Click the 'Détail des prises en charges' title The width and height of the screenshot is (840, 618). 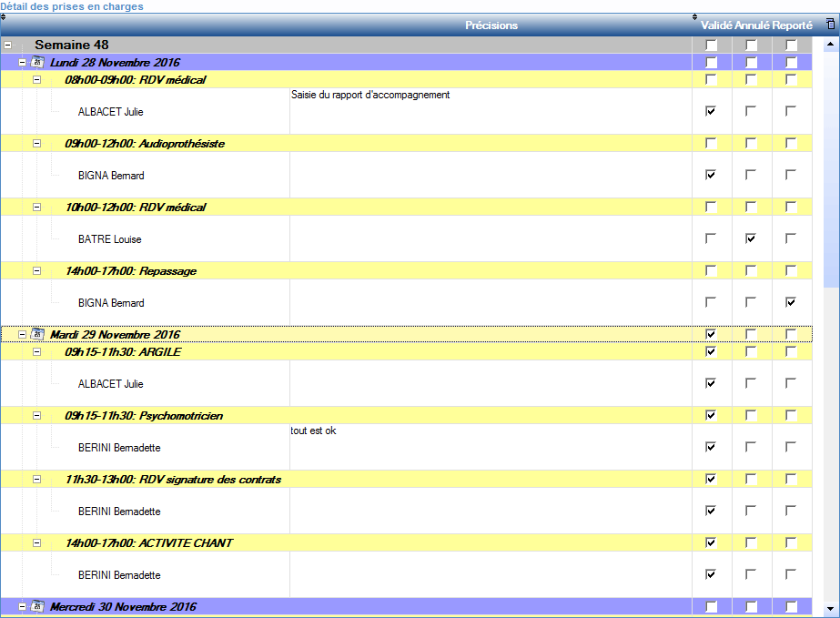[72, 6]
